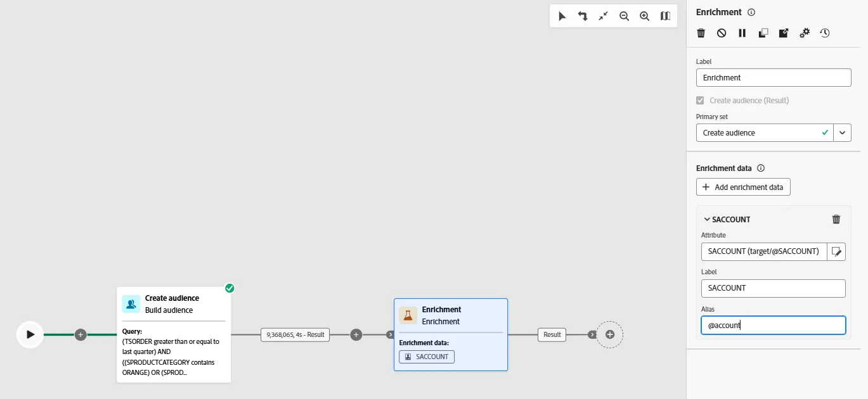Image resolution: width=868 pixels, height=399 pixels.
Task: Collapse the SACCOUNT section
Action: (x=707, y=220)
